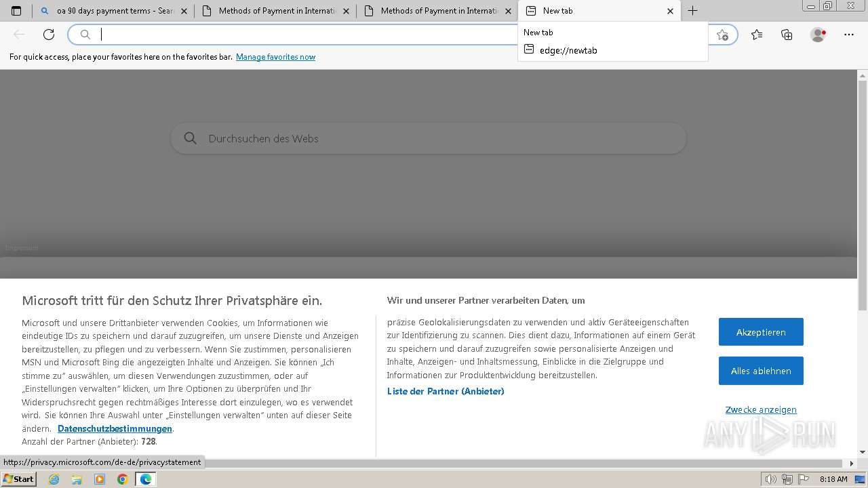Click the Impressum text
The height and width of the screenshot is (488, 868).
point(22,247)
